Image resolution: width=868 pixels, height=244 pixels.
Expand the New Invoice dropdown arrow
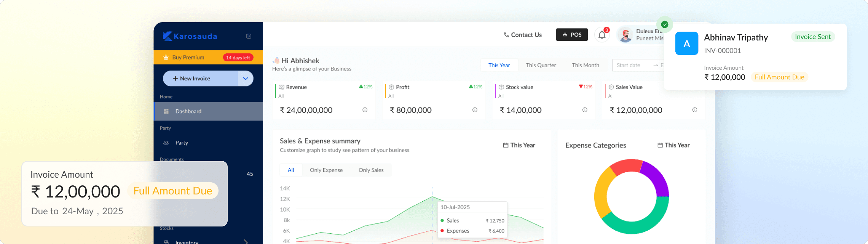coord(246,79)
